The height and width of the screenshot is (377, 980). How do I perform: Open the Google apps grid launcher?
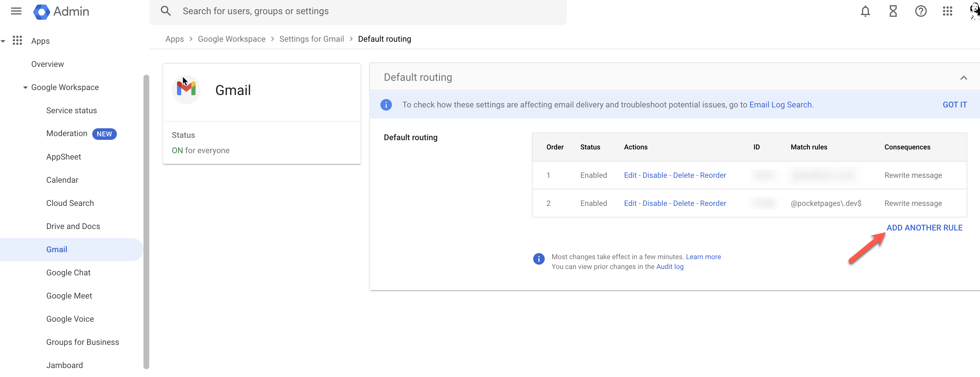point(947,11)
